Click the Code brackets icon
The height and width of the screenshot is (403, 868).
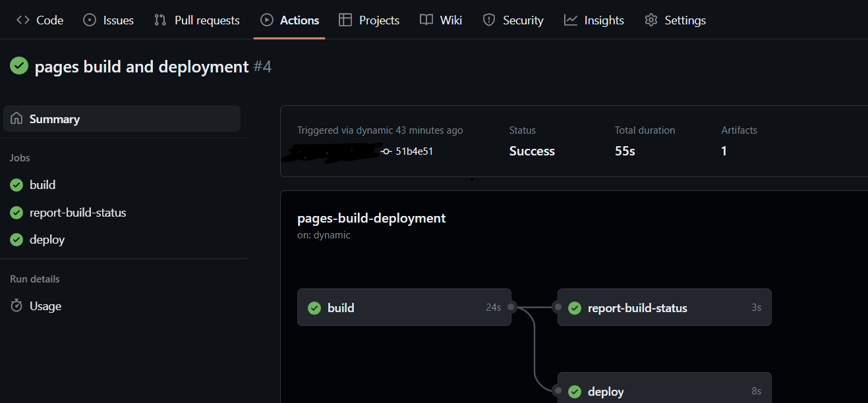click(23, 20)
